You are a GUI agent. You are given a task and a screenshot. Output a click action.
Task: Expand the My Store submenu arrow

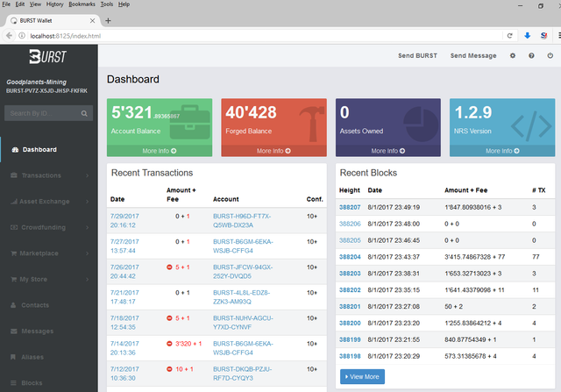[x=88, y=279]
